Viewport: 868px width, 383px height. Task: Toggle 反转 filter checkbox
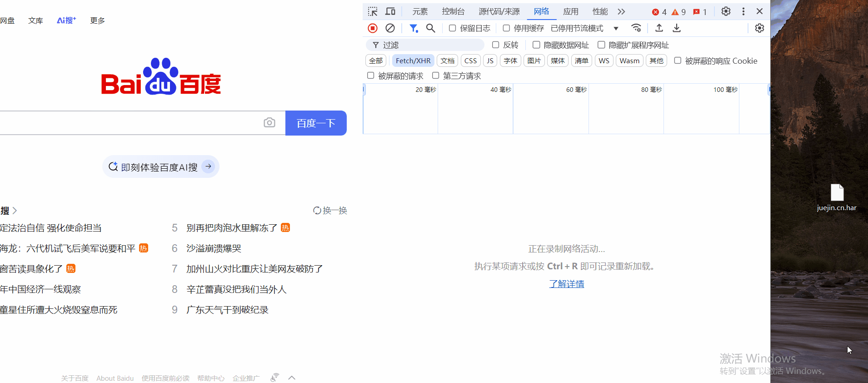click(496, 45)
